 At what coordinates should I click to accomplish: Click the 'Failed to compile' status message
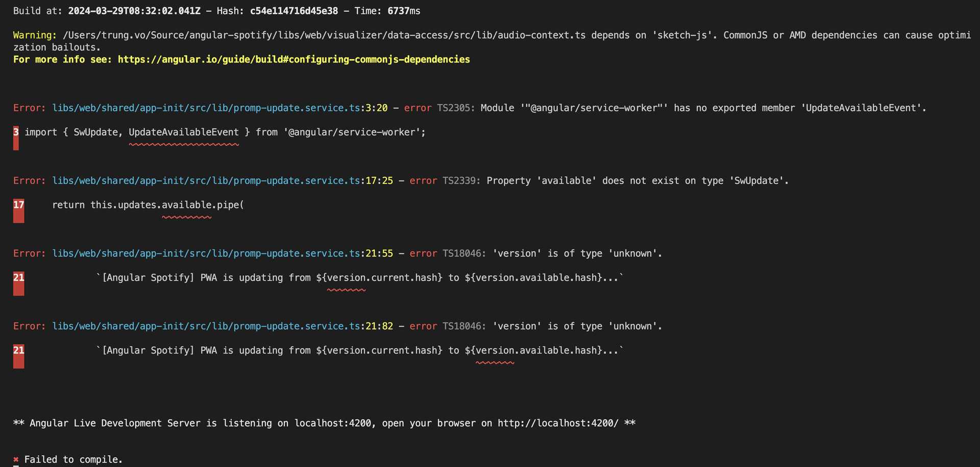pos(72,459)
